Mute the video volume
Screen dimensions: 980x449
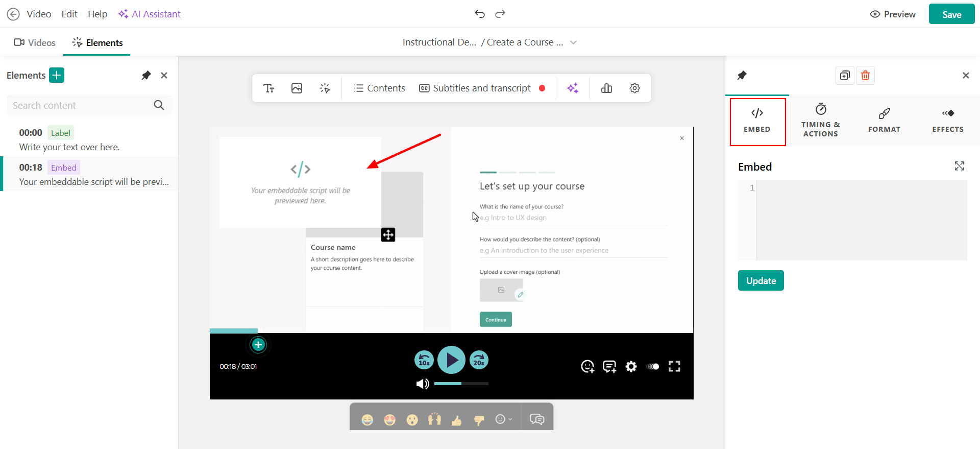tap(423, 384)
